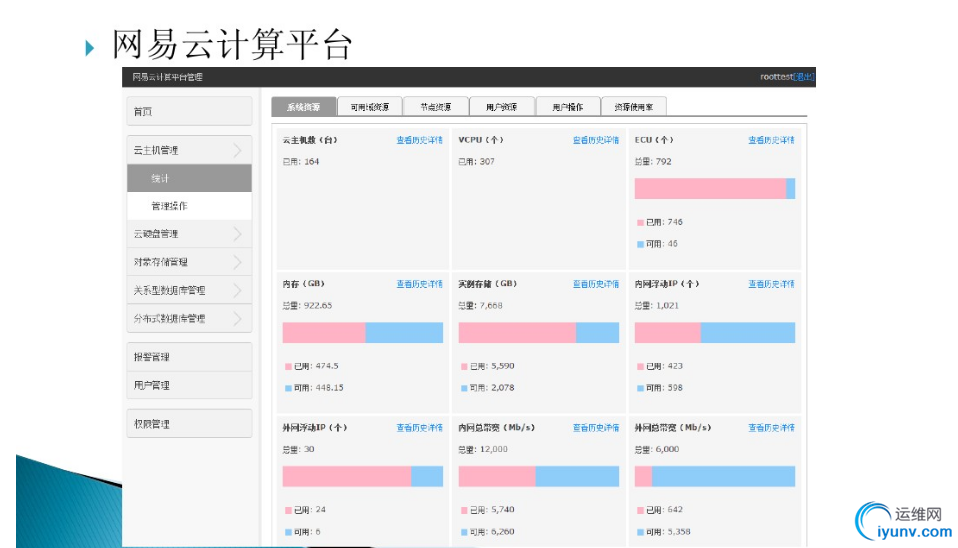Open 查看历史详情 for ECU

(x=772, y=140)
